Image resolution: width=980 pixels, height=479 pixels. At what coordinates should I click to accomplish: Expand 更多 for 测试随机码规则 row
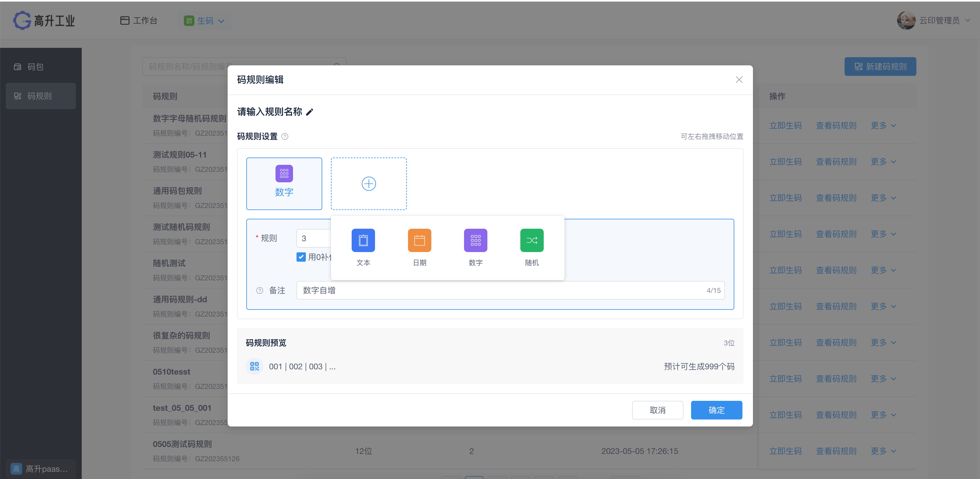pyautogui.click(x=883, y=234)
